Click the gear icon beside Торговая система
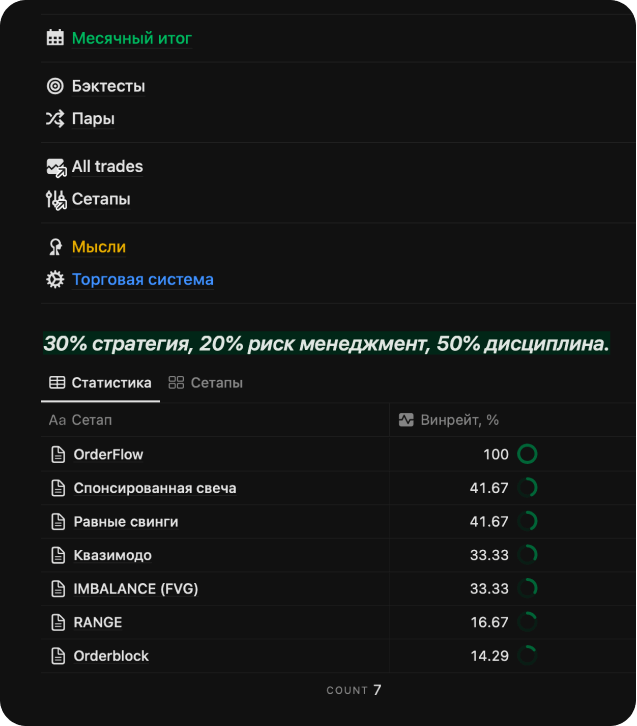 tap(55, 280)
